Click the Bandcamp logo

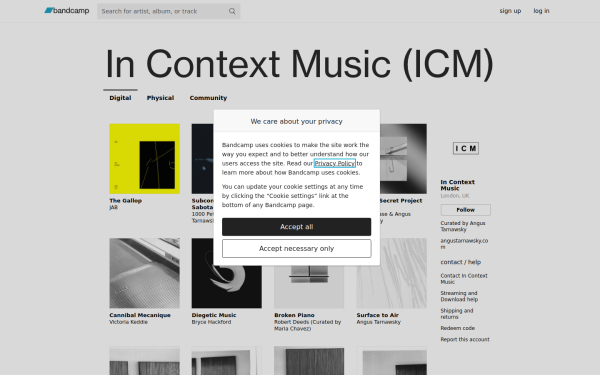click(x=67, y=11)
